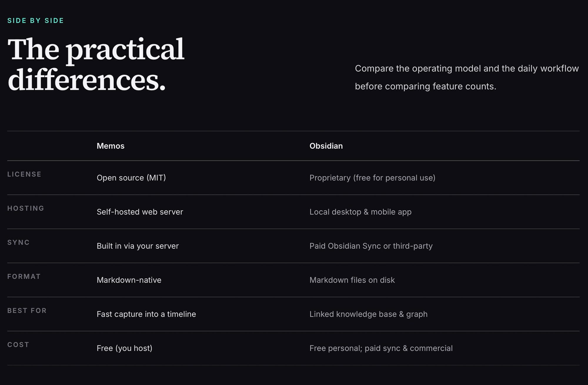Click 'Built in via your server' cell
Viewport: 588px width, 385px height.
[138, 246]
